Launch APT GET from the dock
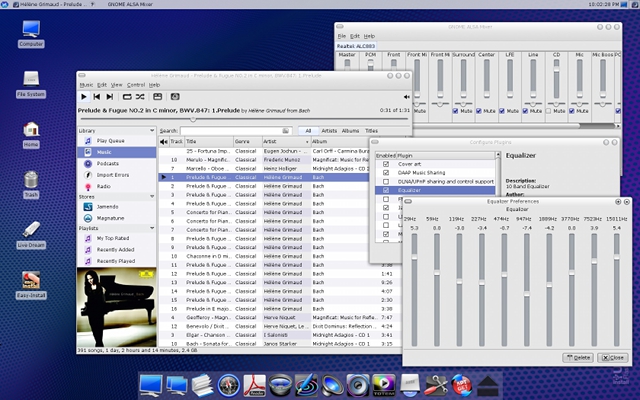The height and width of the screenshot is (400, 640). pos(462,385)
